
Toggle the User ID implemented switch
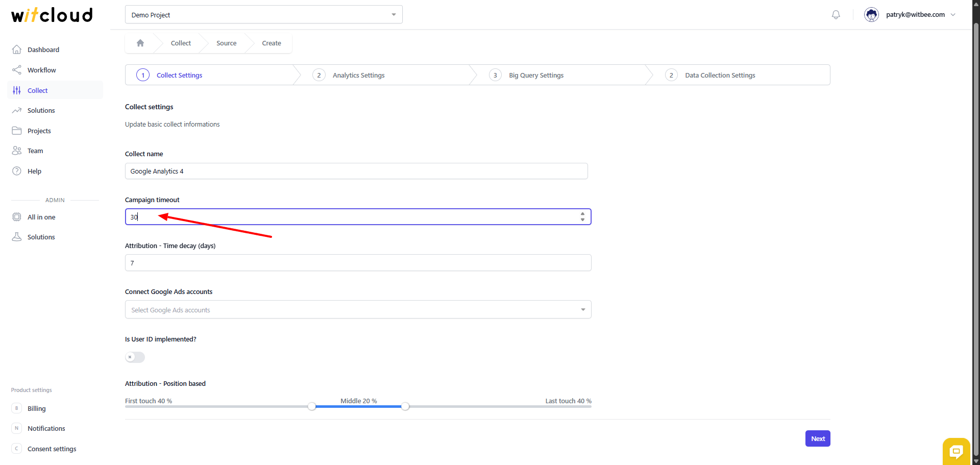click(135, 357)
